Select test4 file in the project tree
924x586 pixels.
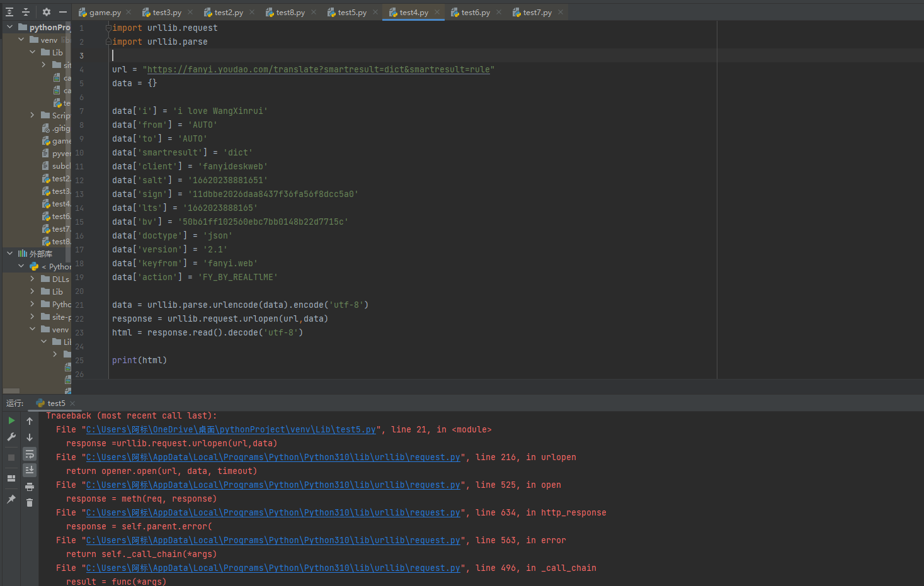[x=56, y=204]
